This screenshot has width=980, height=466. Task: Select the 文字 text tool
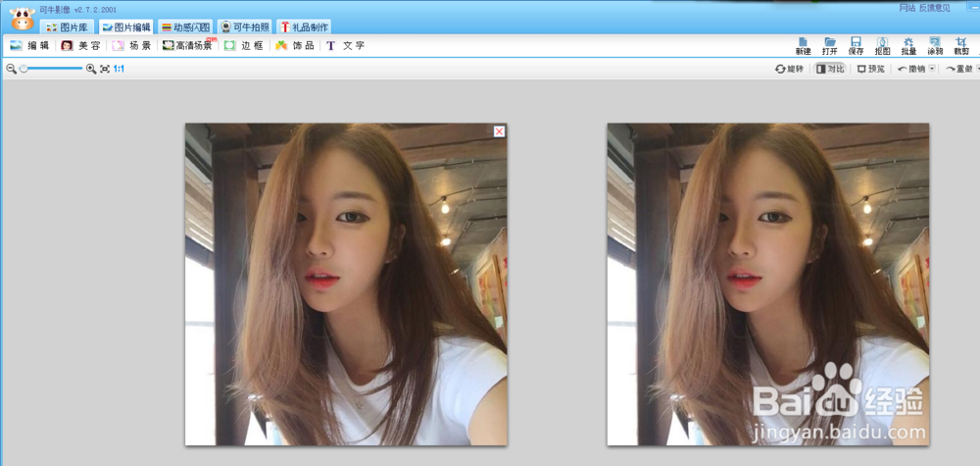click(x=345, y=46)
